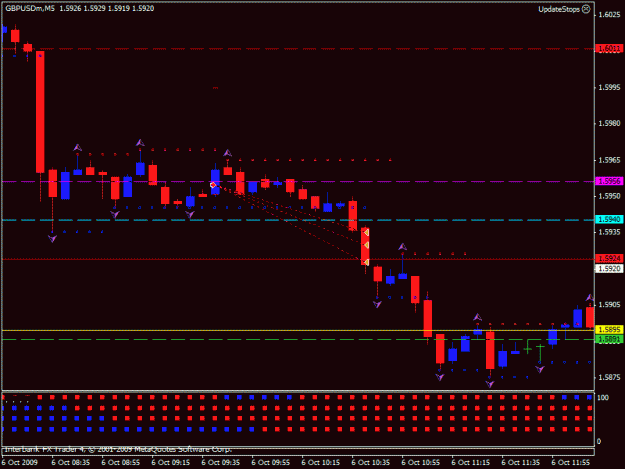Click the 6 Oct 11:55 time label

[x=571, y=462]
